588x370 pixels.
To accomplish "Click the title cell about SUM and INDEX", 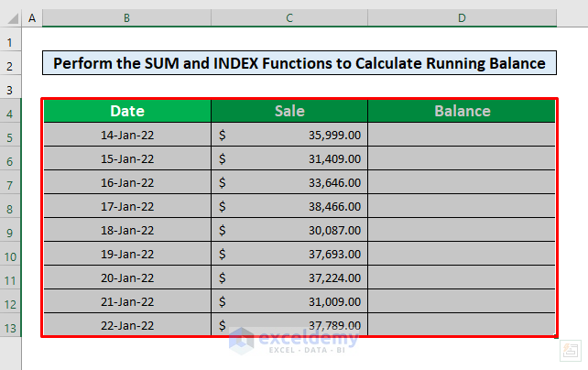I will coord(299,63).
